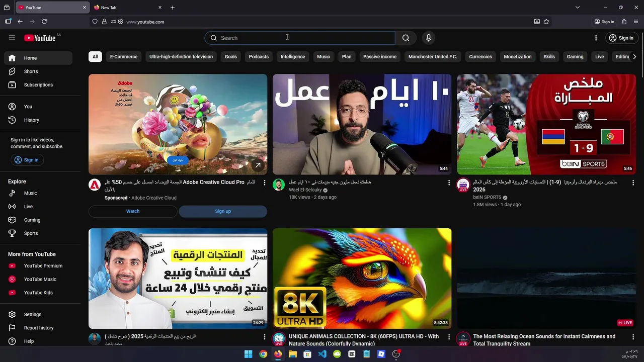Select the Passive income filter chip
Viewport: 644px width, 362px height.
click(x=380, y=57)
